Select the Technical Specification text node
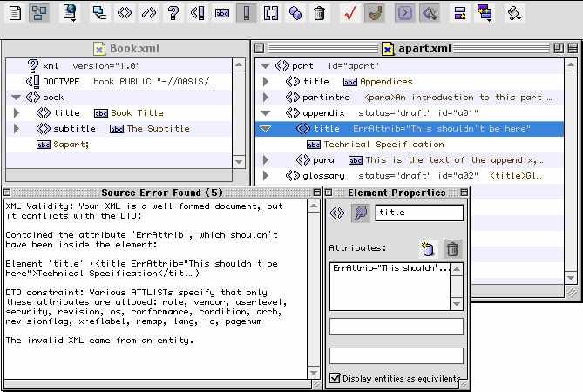Screen dimensions: 583x392 pos(409,145)
